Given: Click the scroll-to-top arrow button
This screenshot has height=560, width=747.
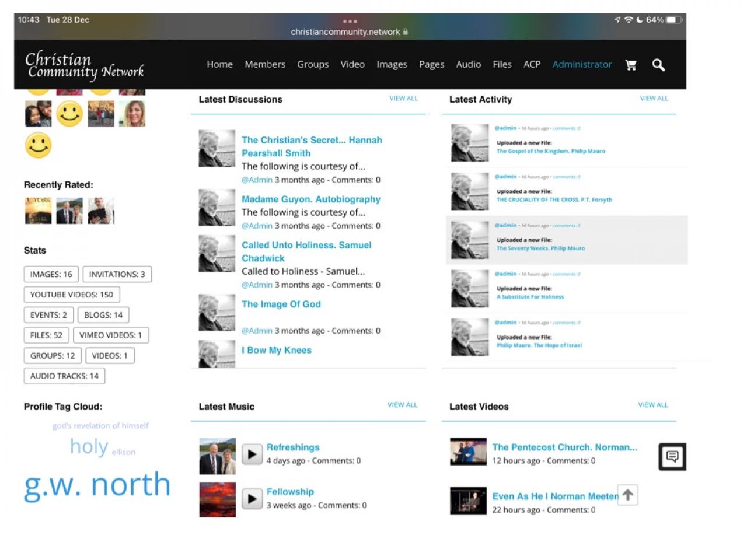Looking at the screenshot, I should tap(627, 495).
